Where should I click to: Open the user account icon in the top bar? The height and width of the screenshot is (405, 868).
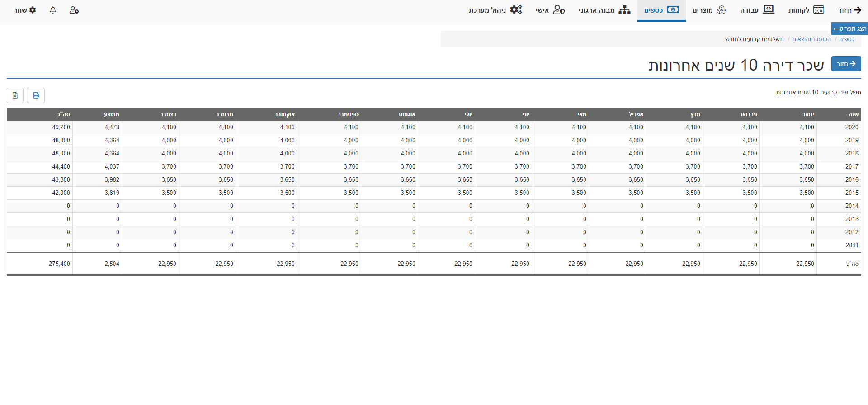(74, 10)
